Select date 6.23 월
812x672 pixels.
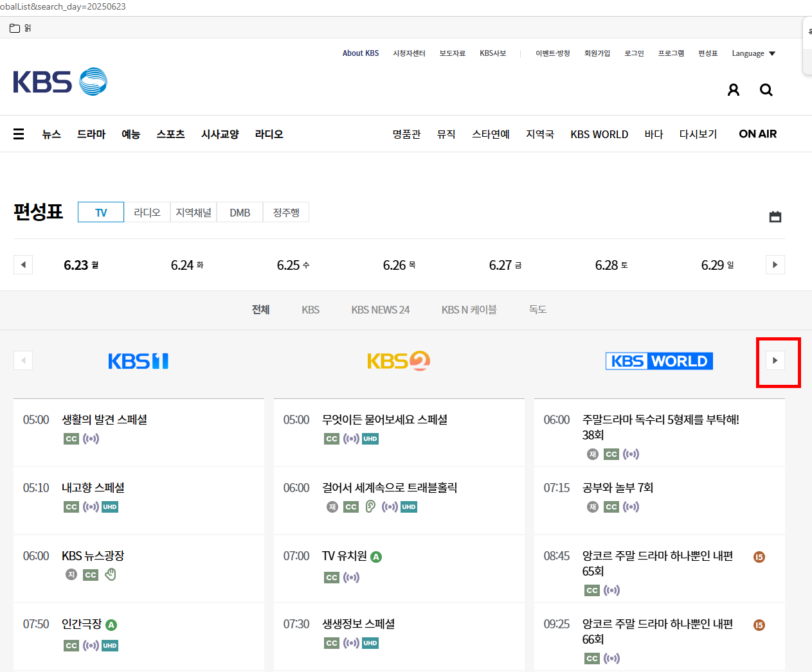(81, 265)
